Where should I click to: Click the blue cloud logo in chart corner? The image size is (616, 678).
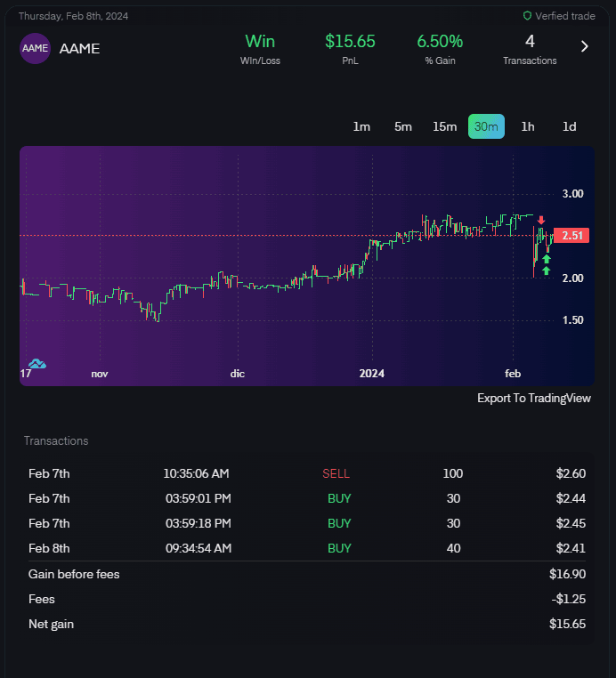click(36, 363)
